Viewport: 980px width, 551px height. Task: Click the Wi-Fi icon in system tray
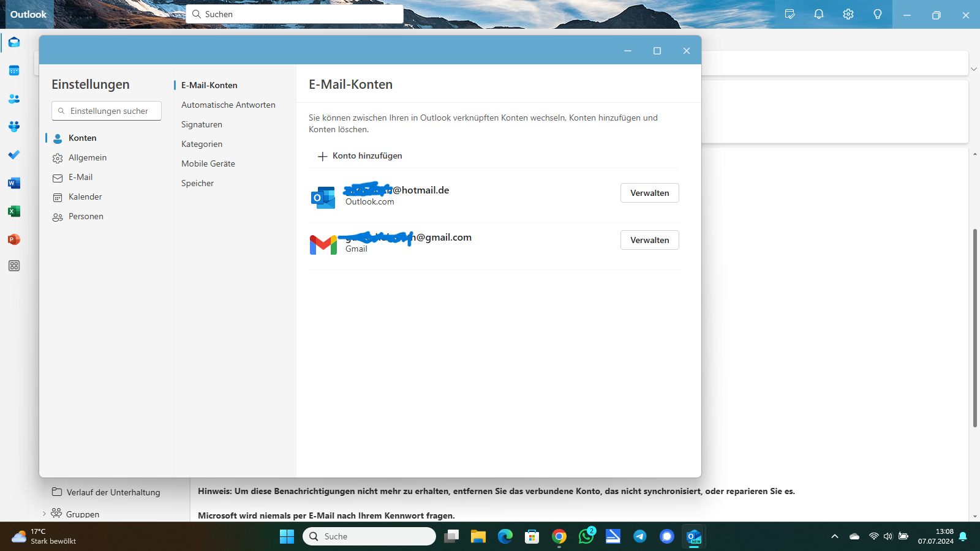click(874, 536)
